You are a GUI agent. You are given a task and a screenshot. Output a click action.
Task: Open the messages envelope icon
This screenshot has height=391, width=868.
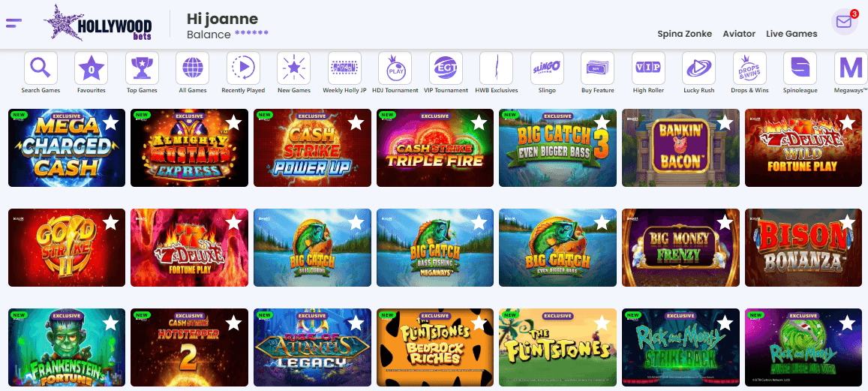point(844,22)
